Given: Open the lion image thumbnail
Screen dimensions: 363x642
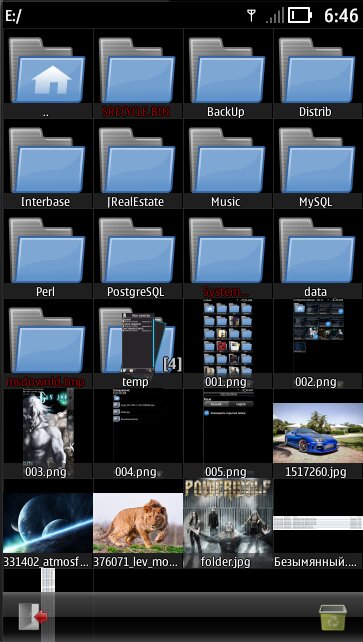Looking at the screenshot, I should (138, 523).
